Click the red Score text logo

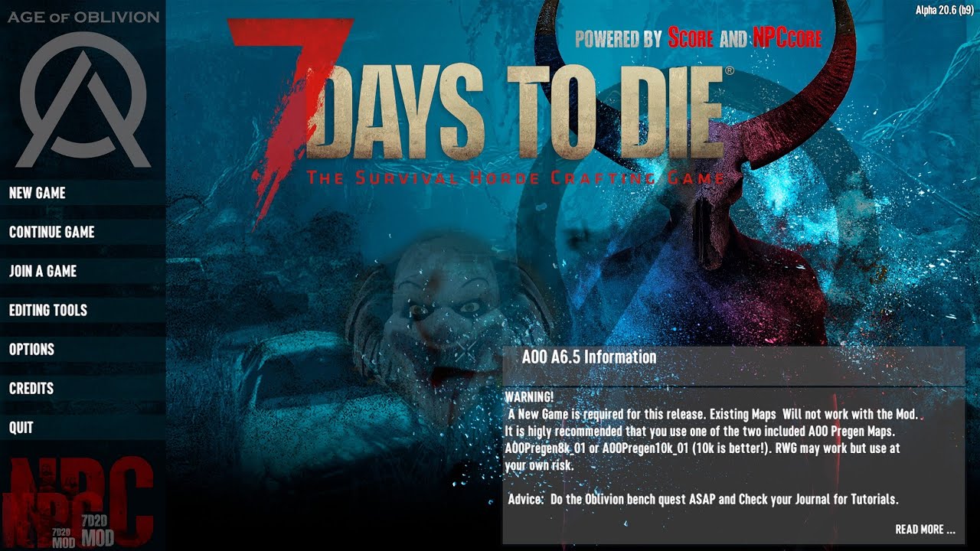[691, 38]
